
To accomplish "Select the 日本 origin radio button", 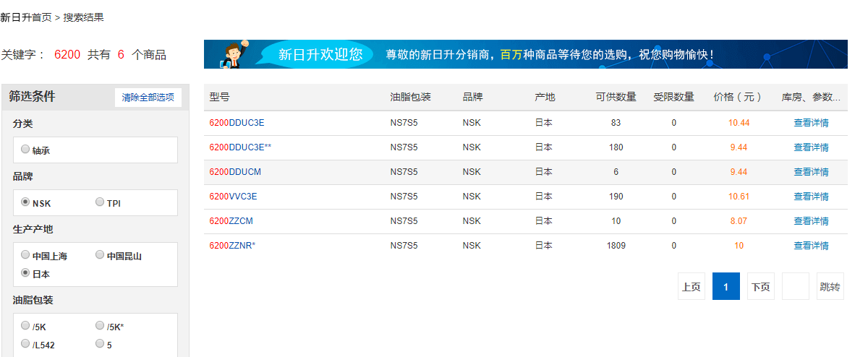I will [x=25, y=273].
